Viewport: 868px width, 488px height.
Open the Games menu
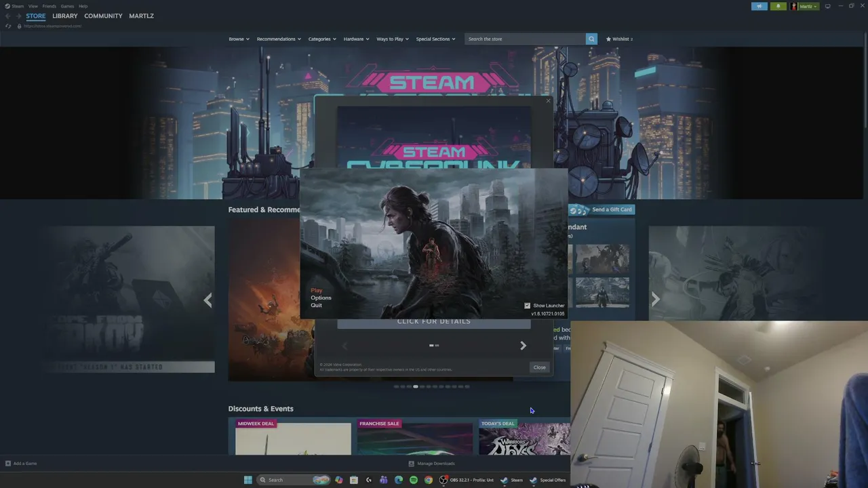[67, 6]
